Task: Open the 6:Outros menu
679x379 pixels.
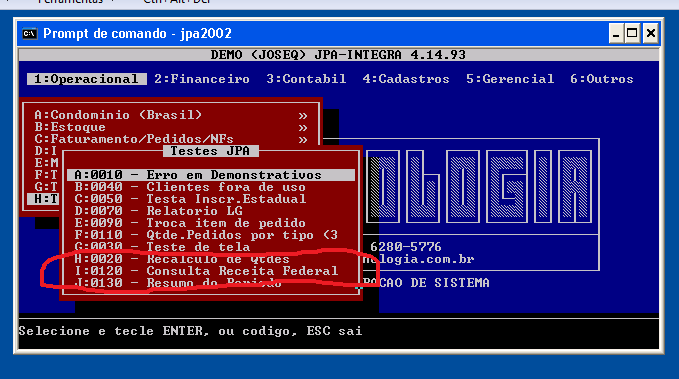Action: point(601,79)
